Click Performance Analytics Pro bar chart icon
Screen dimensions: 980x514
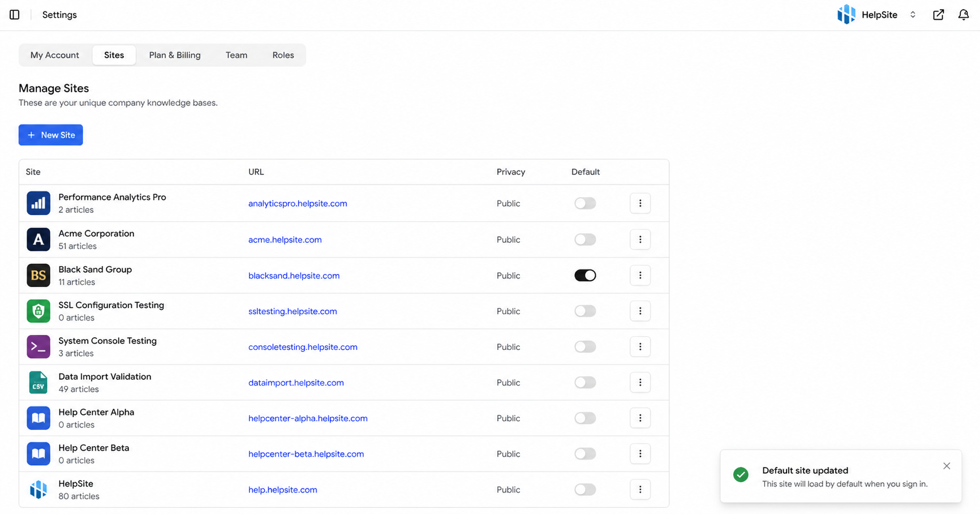pos(38,203)
